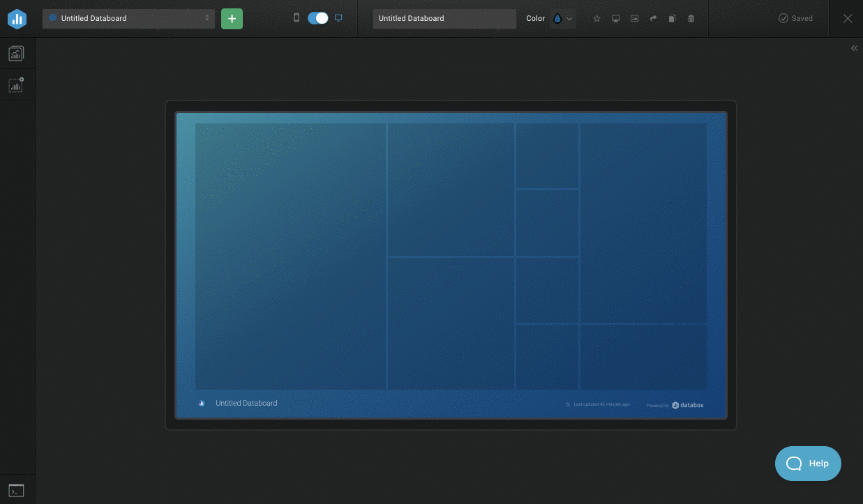Select the add blank datablock icon
The height and width of the screenshot is (504, 863).
16,85
